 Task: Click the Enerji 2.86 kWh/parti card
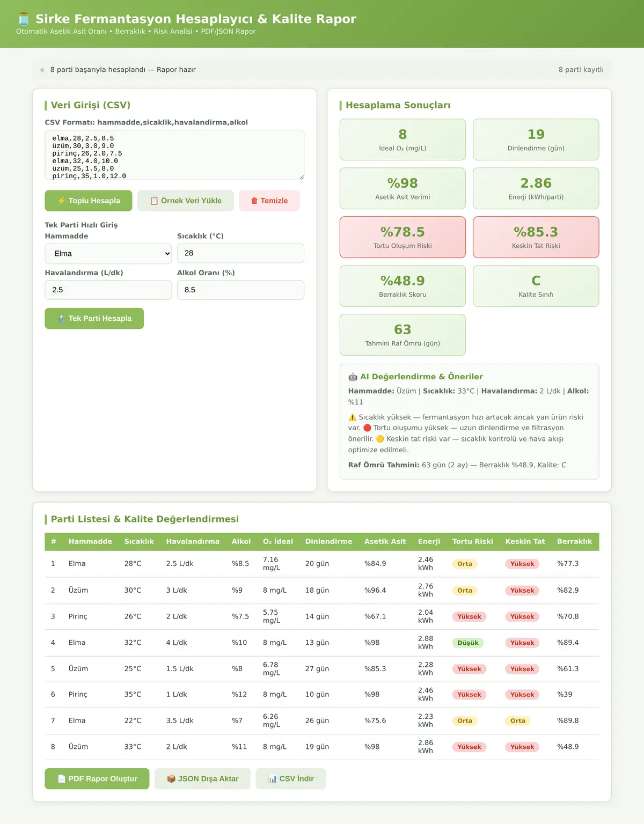(536, 188)
